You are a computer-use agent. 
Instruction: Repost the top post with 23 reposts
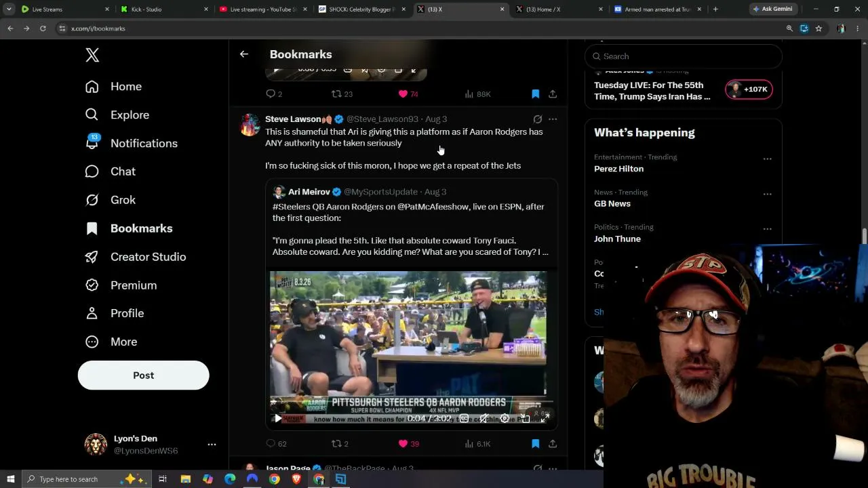(342, 94)
